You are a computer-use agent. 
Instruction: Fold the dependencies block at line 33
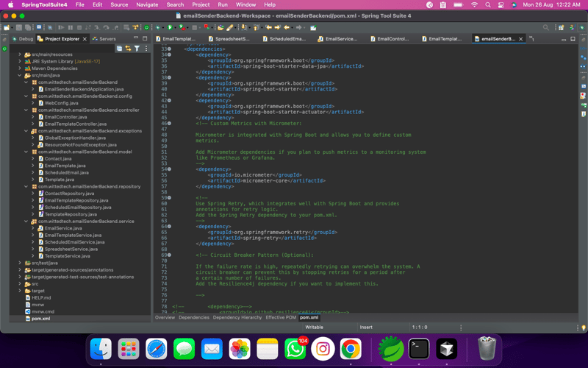170,49
